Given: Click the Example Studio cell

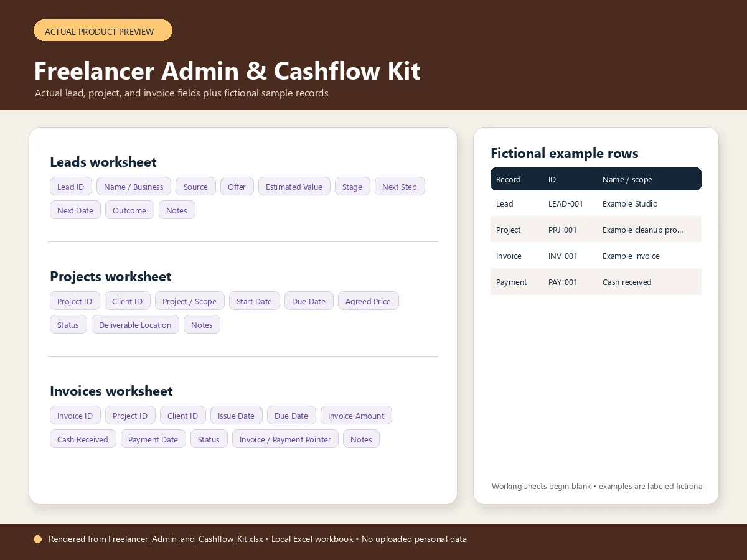Looking at the screenshot, I should pyautogui.click(x=630, y=203).
